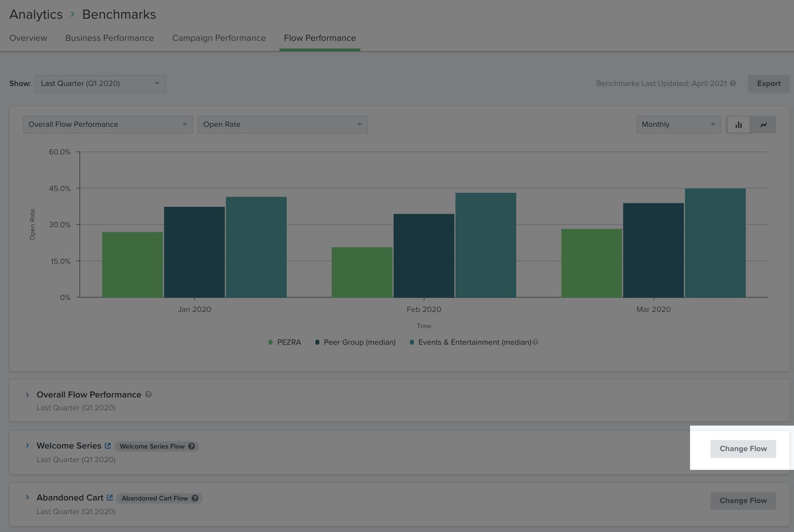Open the Open Rate metric dropdown
The height and width of the screenshot is (532, 794).
pyautogui.click(x=282, y=124)
